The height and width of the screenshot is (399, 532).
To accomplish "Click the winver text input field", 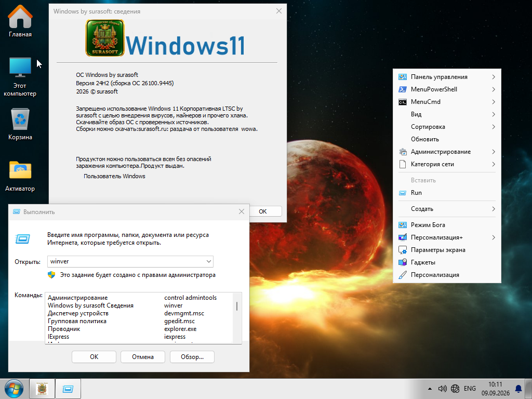I will point(126,262).
